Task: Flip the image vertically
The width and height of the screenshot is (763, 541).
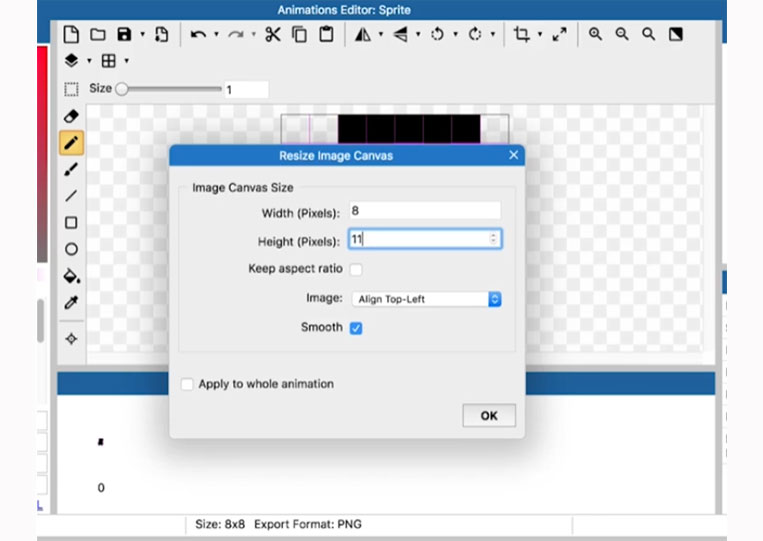Action: point(400,35)
